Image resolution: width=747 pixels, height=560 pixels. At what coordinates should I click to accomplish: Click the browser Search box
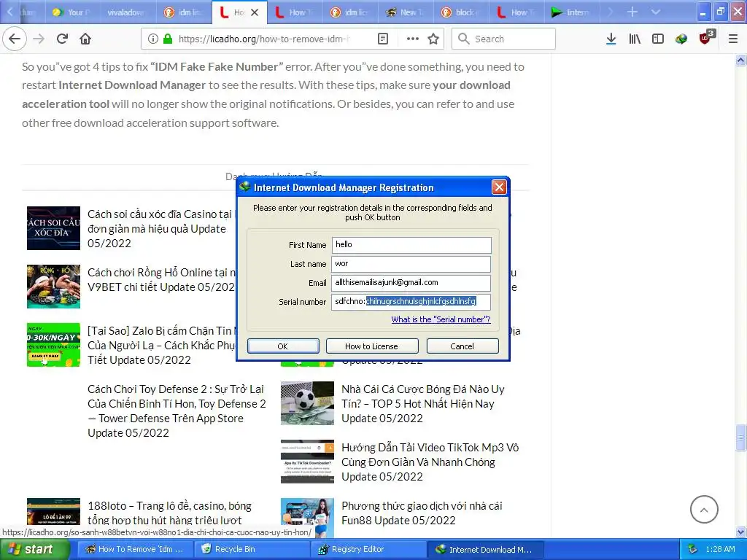tap(503, 39)
